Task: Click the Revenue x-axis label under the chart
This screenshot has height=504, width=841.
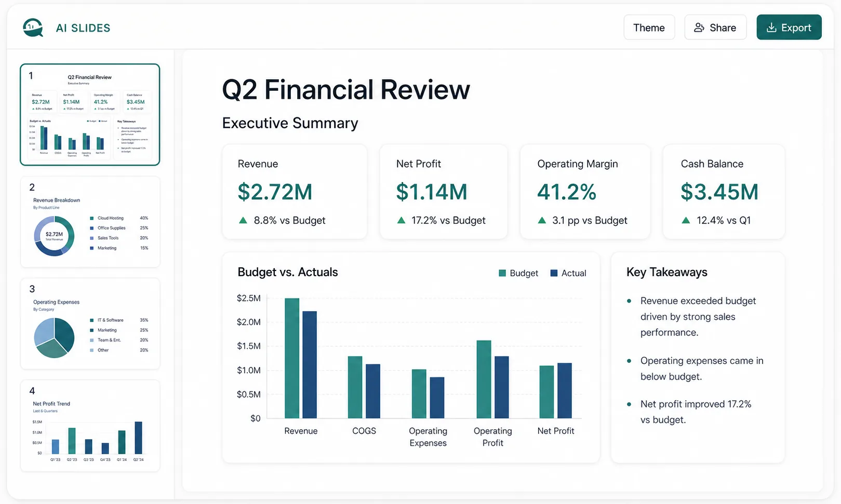Action: click(301, 431)
